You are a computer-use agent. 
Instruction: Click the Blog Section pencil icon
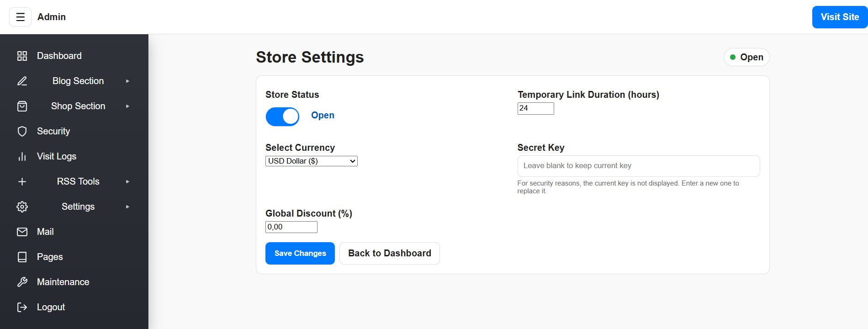click(22, 81)
